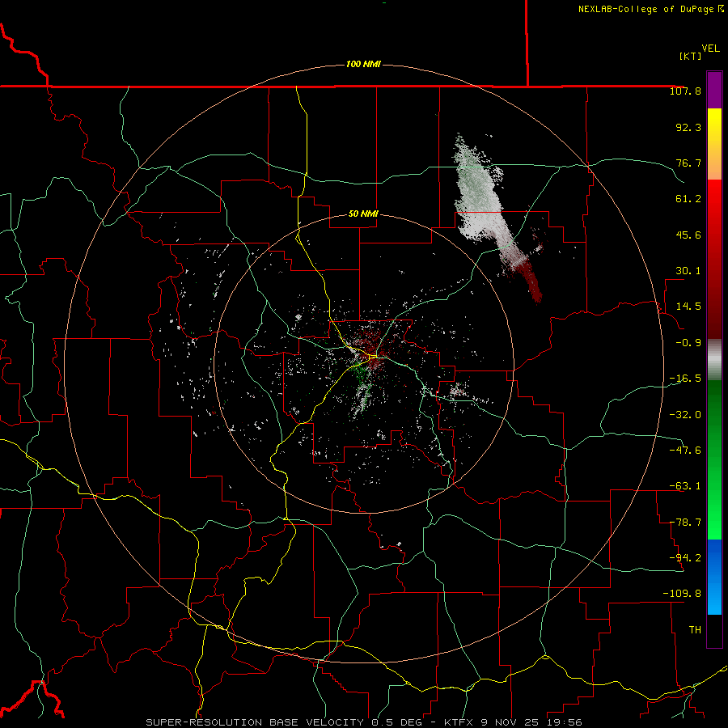Click the TH legend label
The width and height of the screenshot is (728, 728).
point(695,630)
